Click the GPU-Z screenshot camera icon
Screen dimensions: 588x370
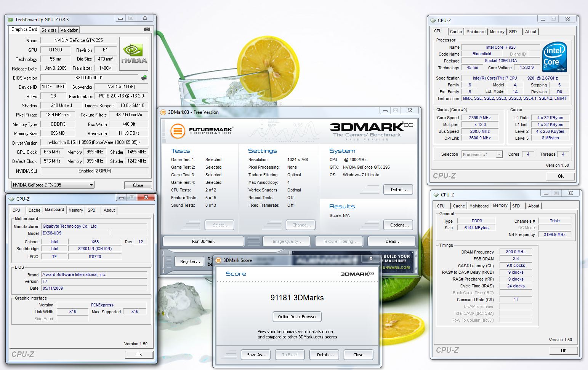click(x=147, y=29)
